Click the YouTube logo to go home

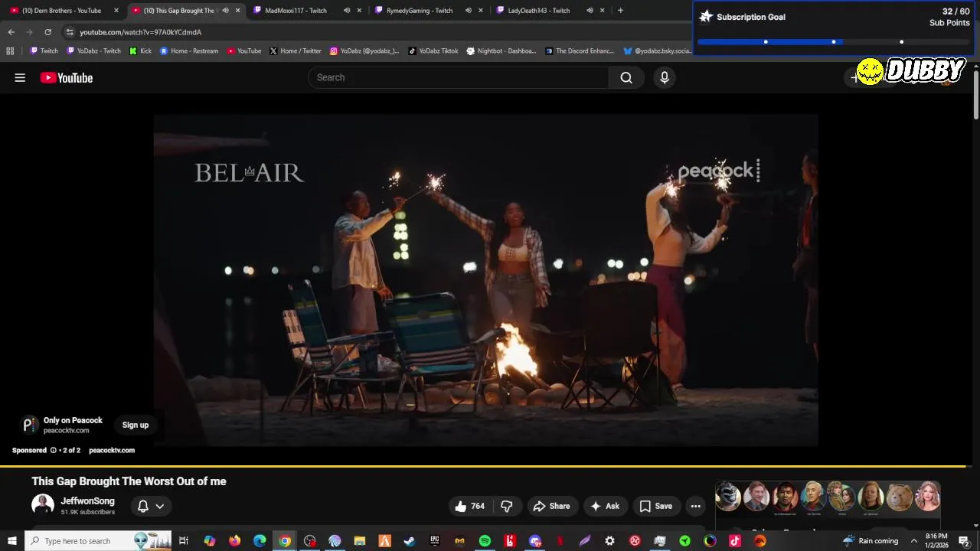tap(67, 77)
